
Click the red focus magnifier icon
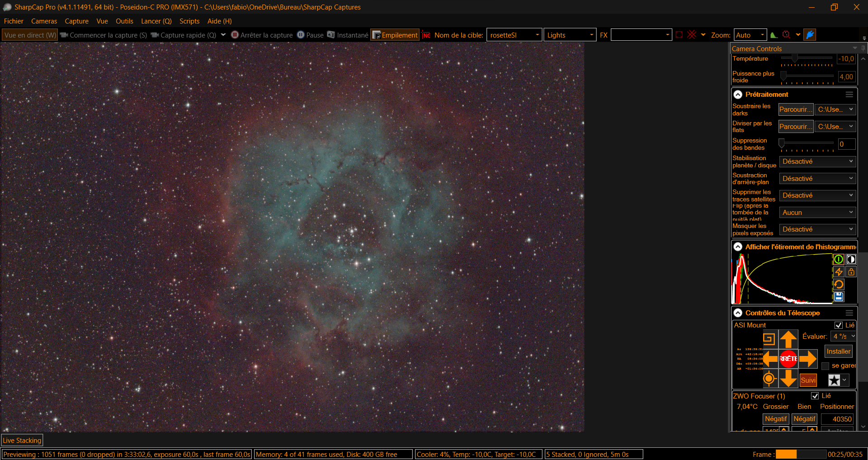786,35
